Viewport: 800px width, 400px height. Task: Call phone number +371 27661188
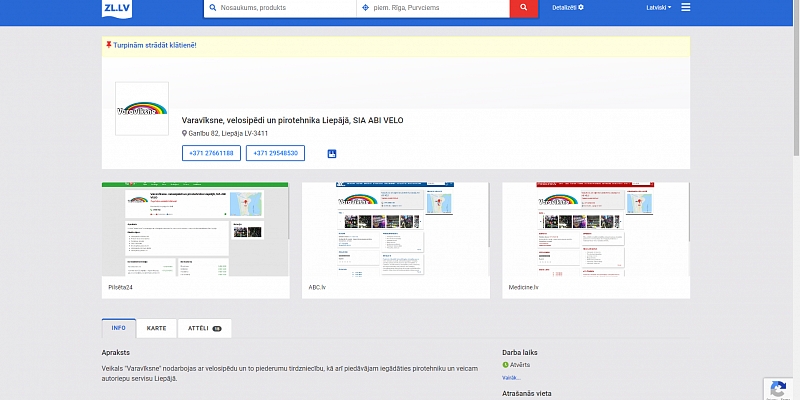tap(211, 153)
